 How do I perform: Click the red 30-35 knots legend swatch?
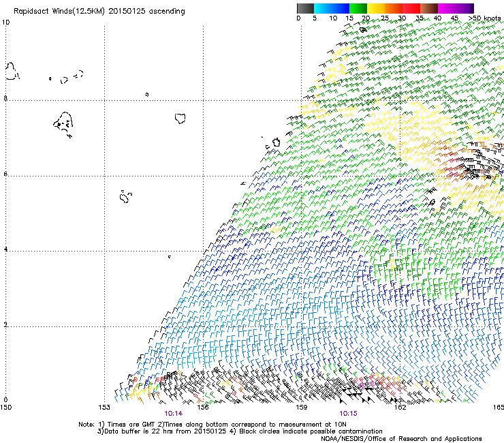(411, 8)
